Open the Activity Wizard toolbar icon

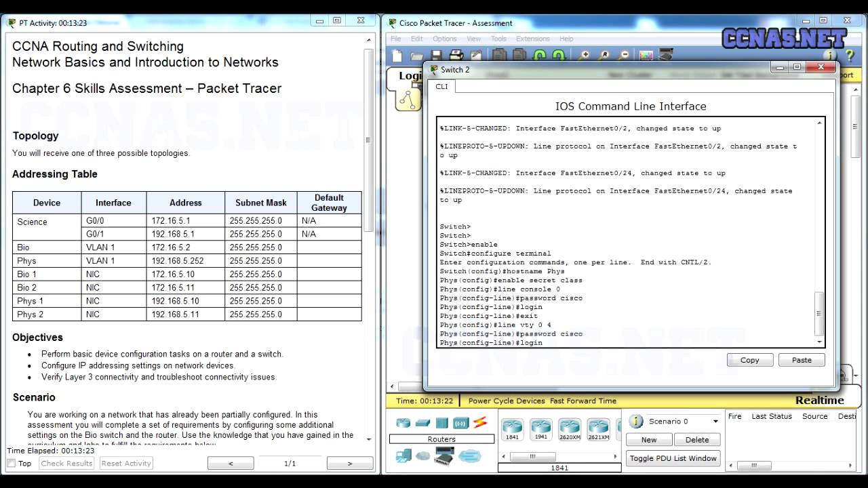click(x=476, y=56)
